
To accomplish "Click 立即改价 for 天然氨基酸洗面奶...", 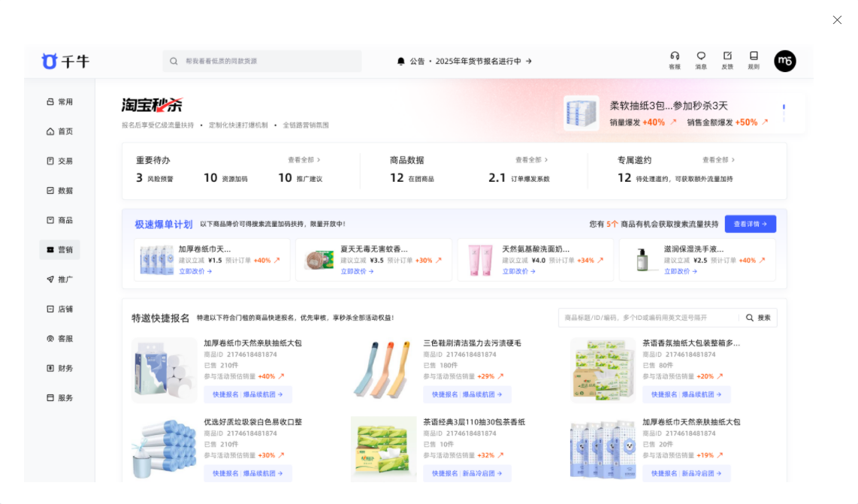I will point(518,271).
